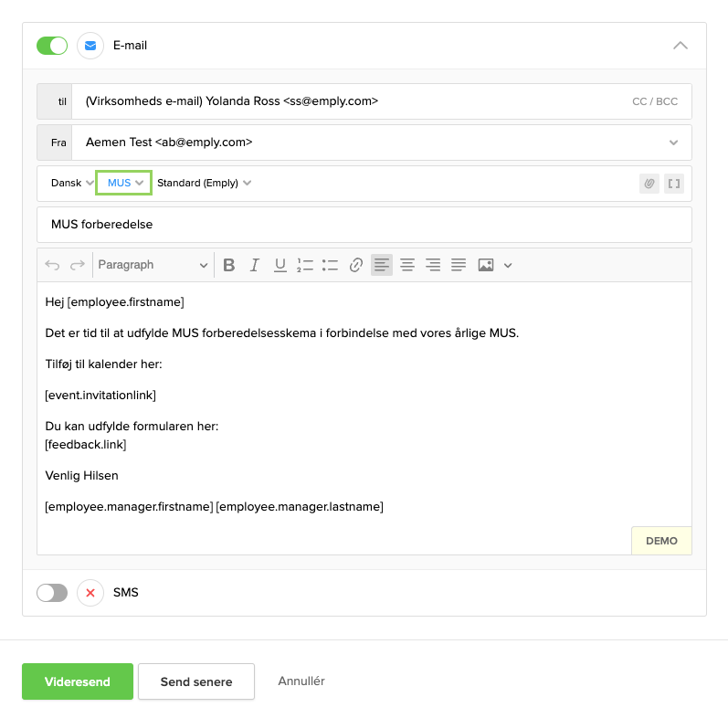The image size is (728, 718).
Task: Click the attachment paperclip icon
Action: (x=649, y=184)
